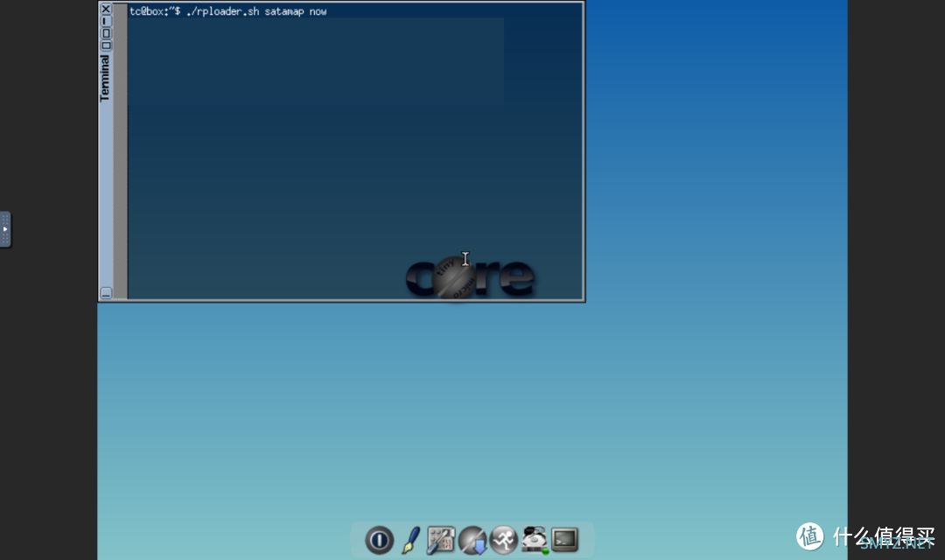Maximize Terminal window width with wide-box button
Screen dimensions: 945x560
click(106, 45)
